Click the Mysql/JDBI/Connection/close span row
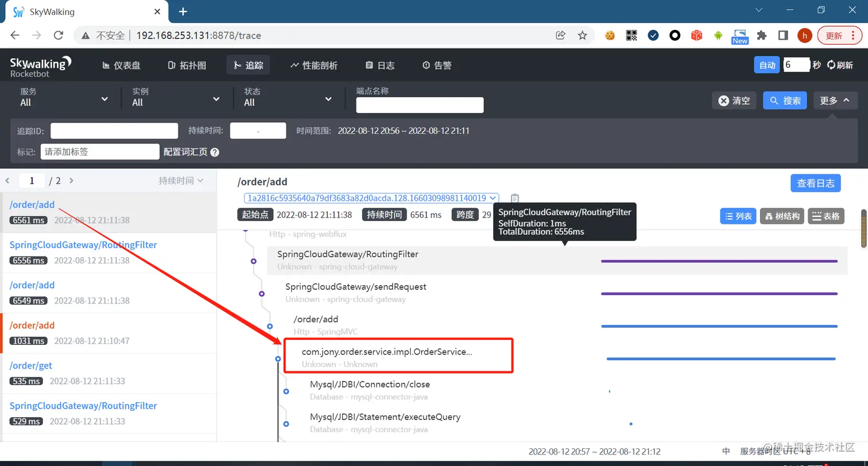 (x=574, y=390)
